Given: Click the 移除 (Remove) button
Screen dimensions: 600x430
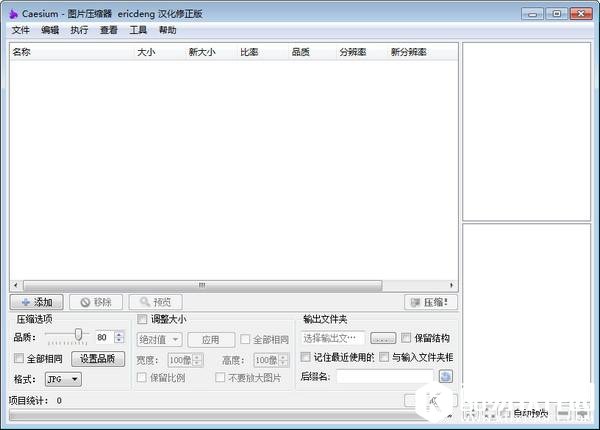Looking at the screenshot, I should tap(96, 302).
